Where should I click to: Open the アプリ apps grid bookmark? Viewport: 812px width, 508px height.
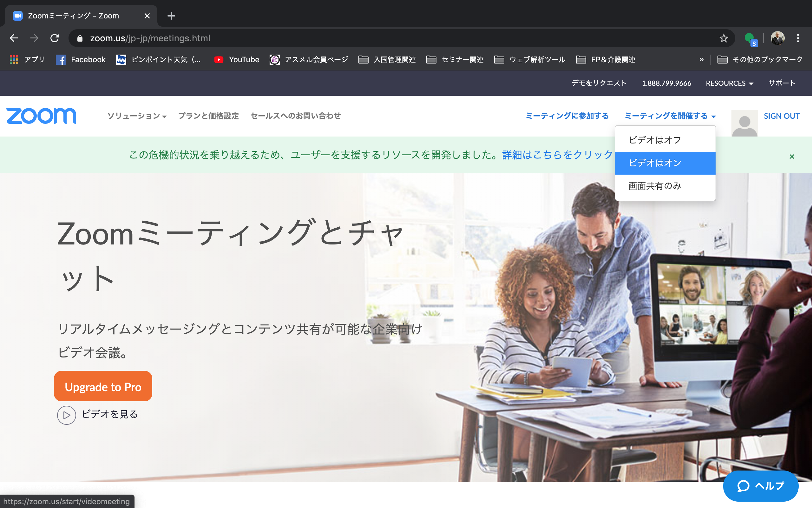point(27,59)
